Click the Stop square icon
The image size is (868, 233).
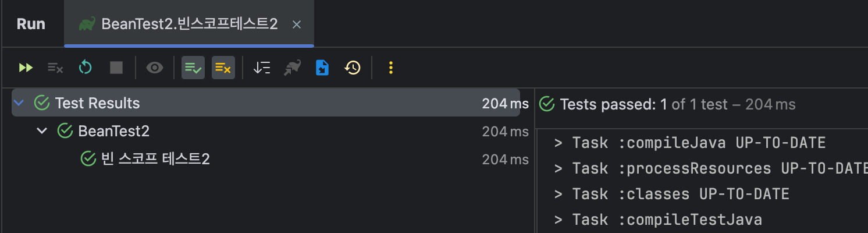click(116, 68)
